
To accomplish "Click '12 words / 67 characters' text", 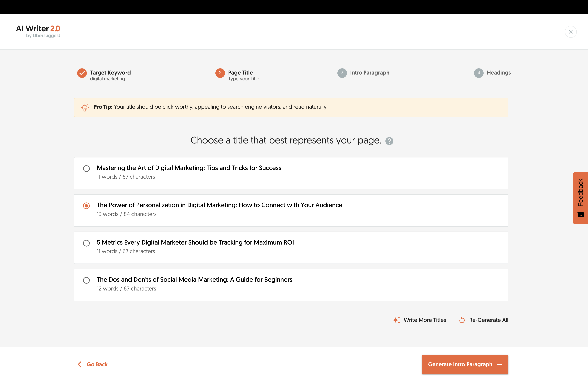I will (x=126, y=288).
